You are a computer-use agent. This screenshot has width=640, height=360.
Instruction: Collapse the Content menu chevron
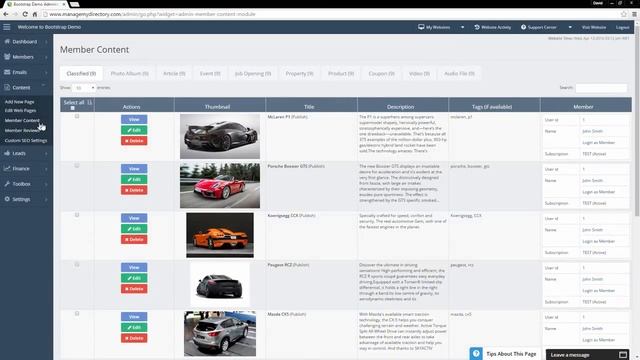tap(43, 86)
